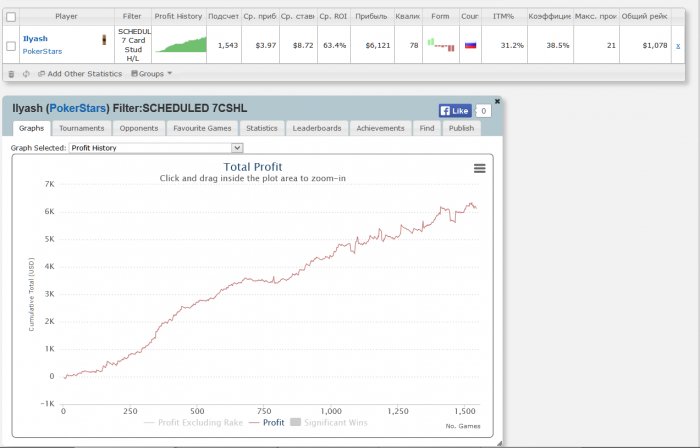Click the 31.2% ITM cell
The height and width of the screenshot is (448, 700).
tap(504, 45)
